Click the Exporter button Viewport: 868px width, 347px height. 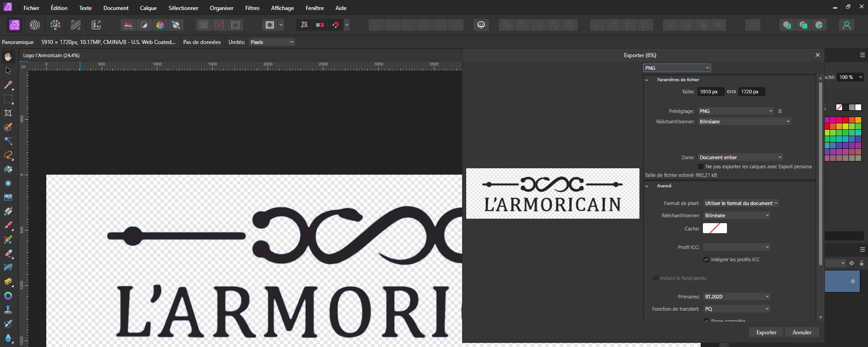coord(766,332)
